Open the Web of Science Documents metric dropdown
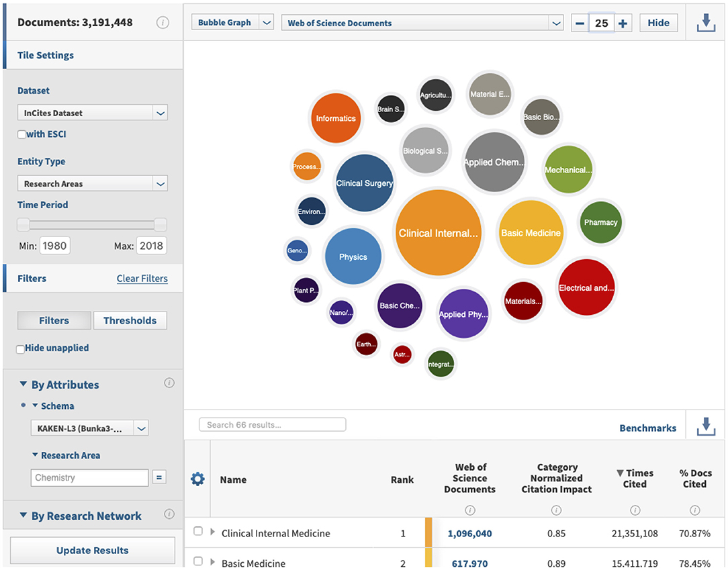 coord(422,23)
